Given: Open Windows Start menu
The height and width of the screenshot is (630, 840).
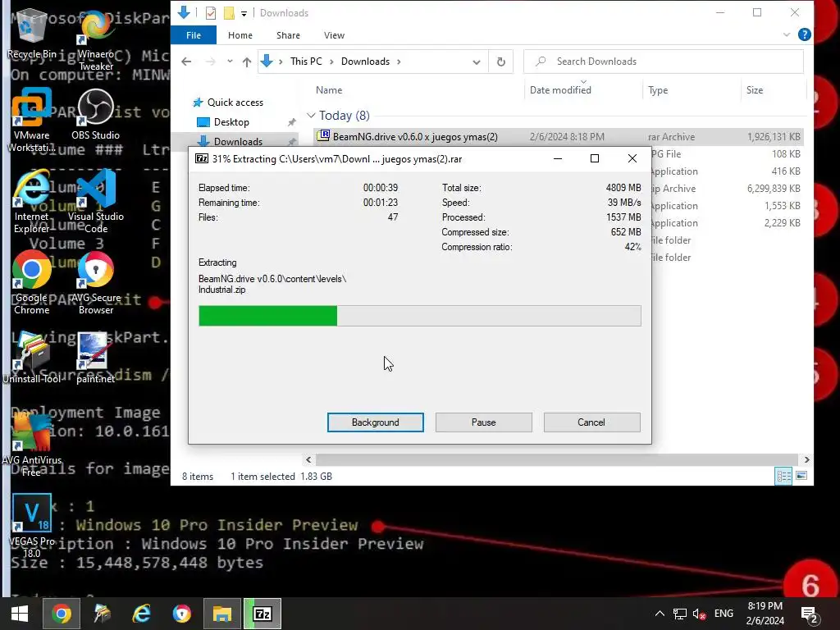Looking at the screenshot, I should (x=20, y=614).
